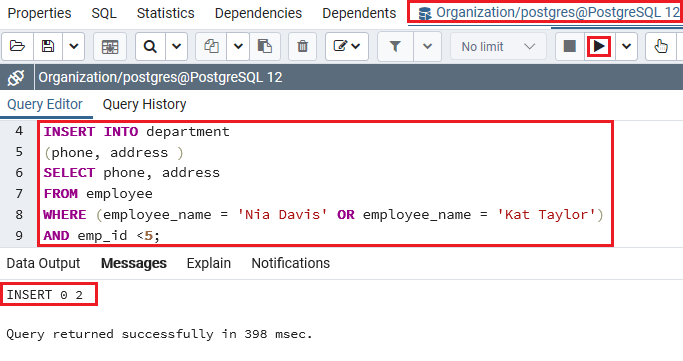The width and height of the screenshot is (683, 361).
Task: Select the Messages tab
Action: pyautogui.click(x=134, y=263)
